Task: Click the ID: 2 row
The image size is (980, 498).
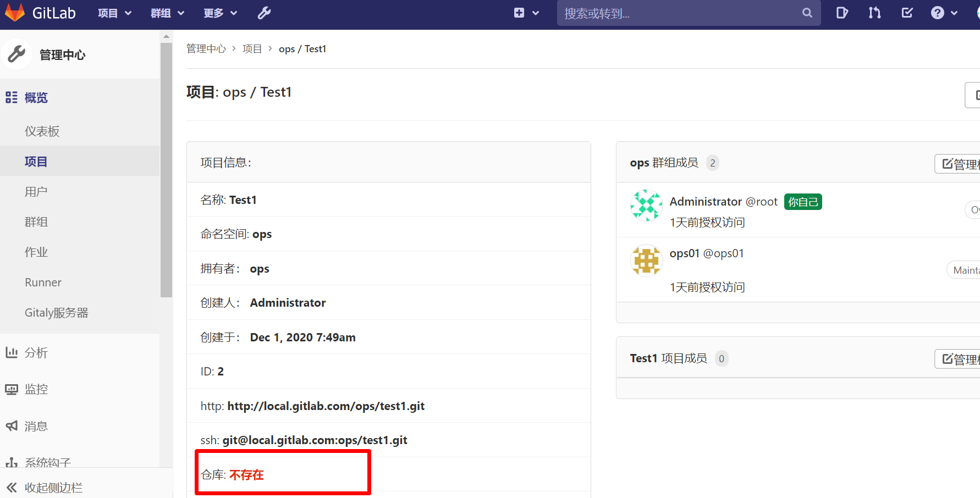Action: (389, 372)
